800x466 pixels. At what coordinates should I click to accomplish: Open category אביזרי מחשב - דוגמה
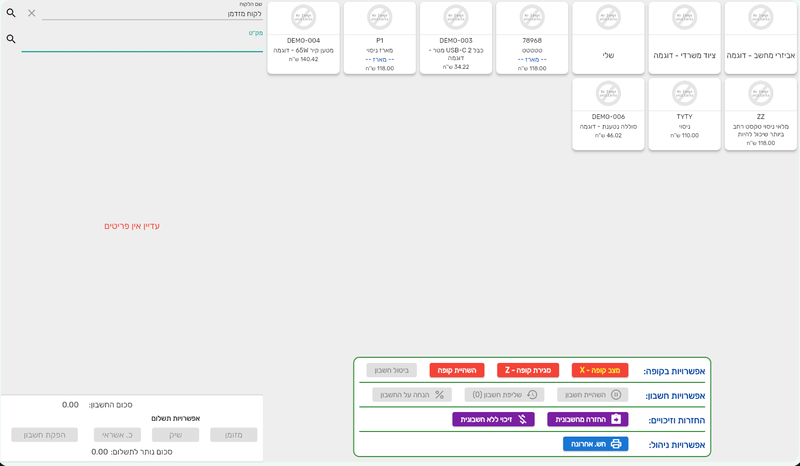pyautogui.click(x=761, y=38)
